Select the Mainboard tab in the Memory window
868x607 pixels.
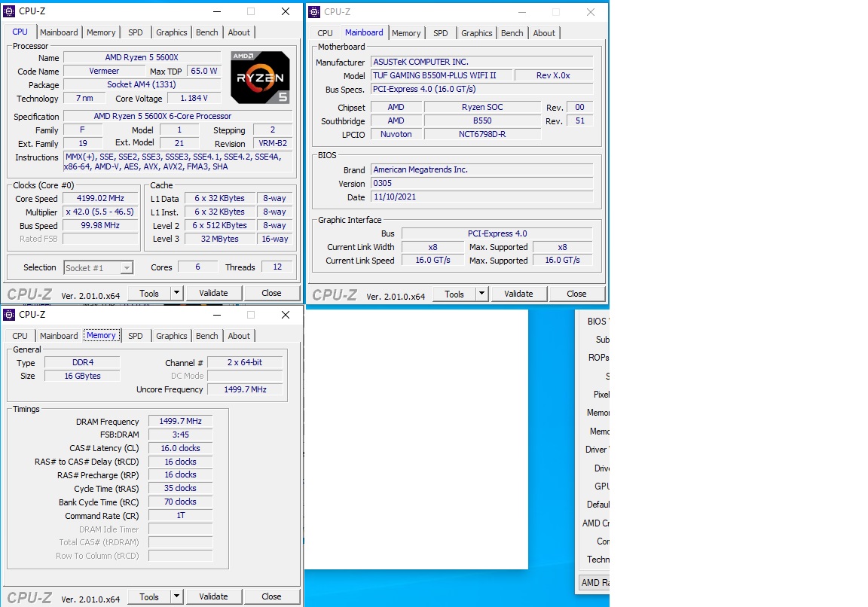pos(59,336)
